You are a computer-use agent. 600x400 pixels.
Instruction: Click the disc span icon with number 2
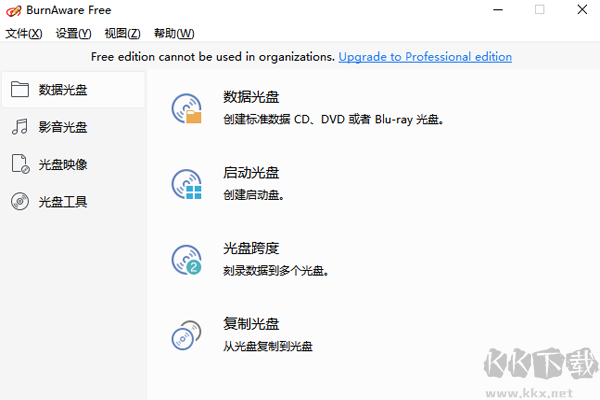click(x=187, y=260)
